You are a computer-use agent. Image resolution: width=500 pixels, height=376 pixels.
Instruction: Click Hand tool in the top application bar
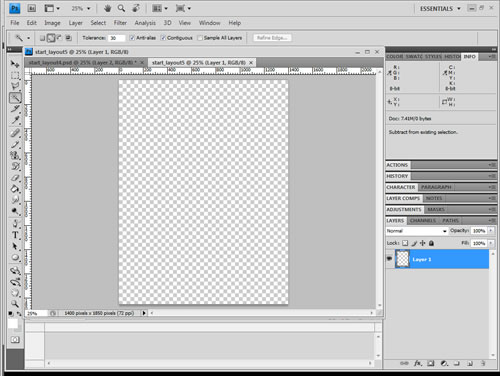click(x=107, y=8)
